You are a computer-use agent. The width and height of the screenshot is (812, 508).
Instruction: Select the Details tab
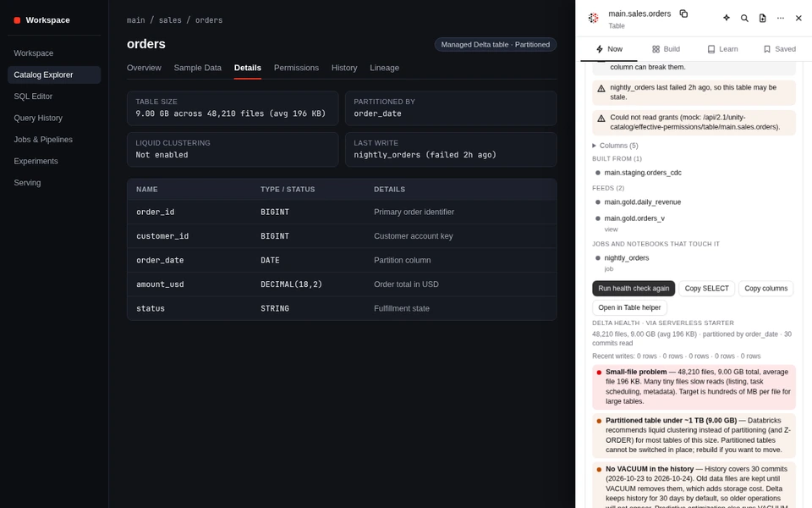click(x=248, y=68)
